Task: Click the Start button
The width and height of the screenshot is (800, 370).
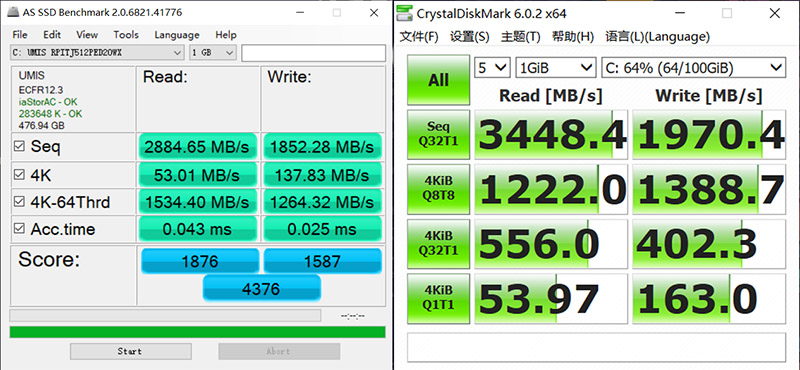Action: [131, 351]
